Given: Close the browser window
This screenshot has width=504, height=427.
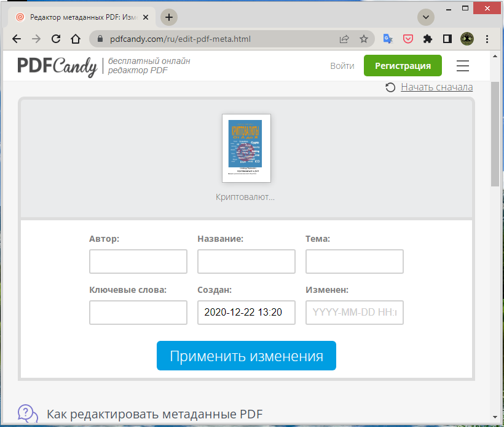Looking at the screenshot, I should (487, 9).
